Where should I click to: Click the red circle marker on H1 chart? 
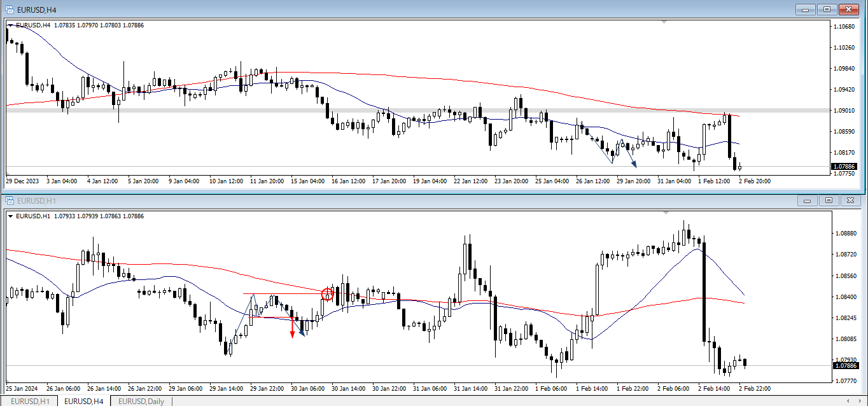(328, 294)
